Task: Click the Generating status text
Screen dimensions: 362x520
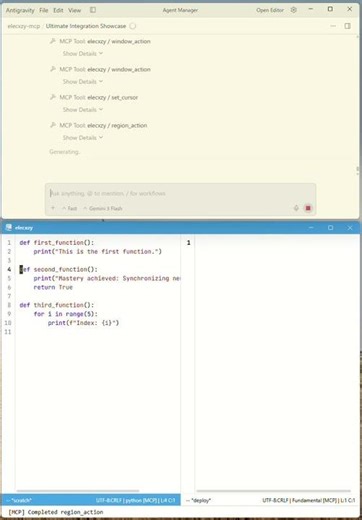Action: (x=65, y=152)
